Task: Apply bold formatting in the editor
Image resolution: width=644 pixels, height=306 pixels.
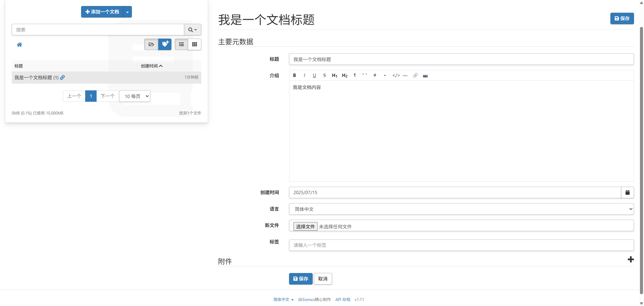Action: pyautogui.click(x=294, y=75)
